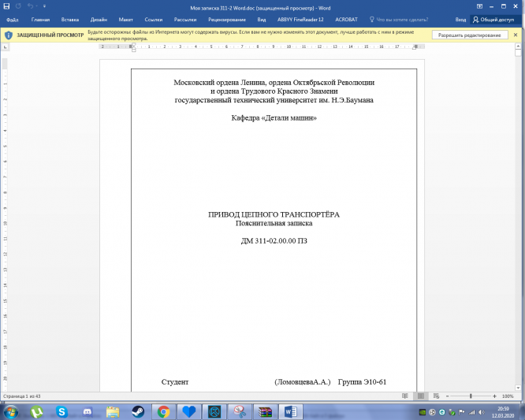
Task: Open Discord from the taskbar
Action: (87, 411)
